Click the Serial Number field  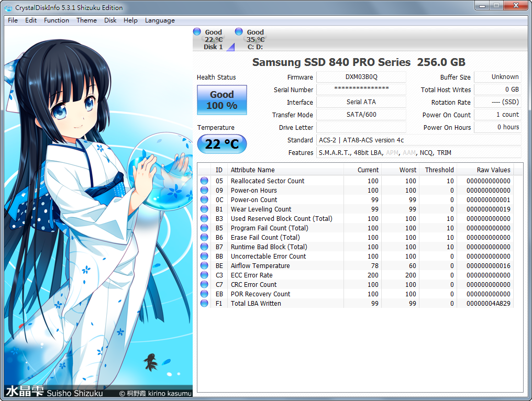tap(361, 90)
